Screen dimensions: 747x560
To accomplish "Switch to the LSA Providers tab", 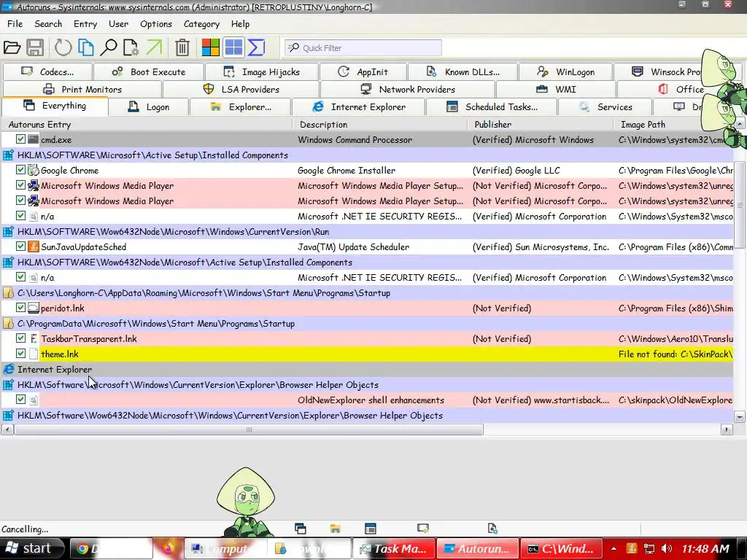I will pos(241,89).
